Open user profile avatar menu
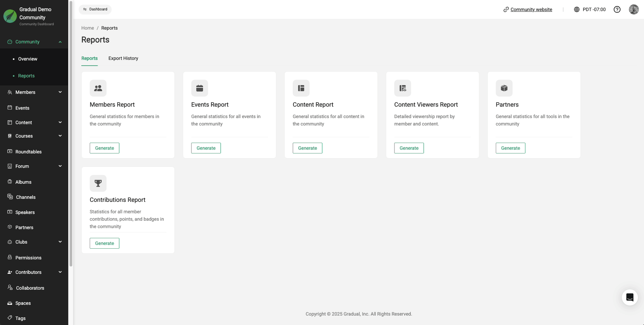The width and height of the screenshot is (644, 325). (634, 9)
